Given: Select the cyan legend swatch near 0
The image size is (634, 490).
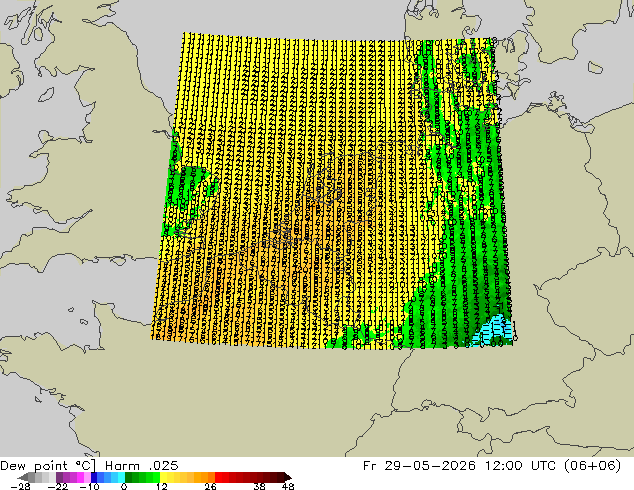Looking at the screenshot, I should click(121, 477).
